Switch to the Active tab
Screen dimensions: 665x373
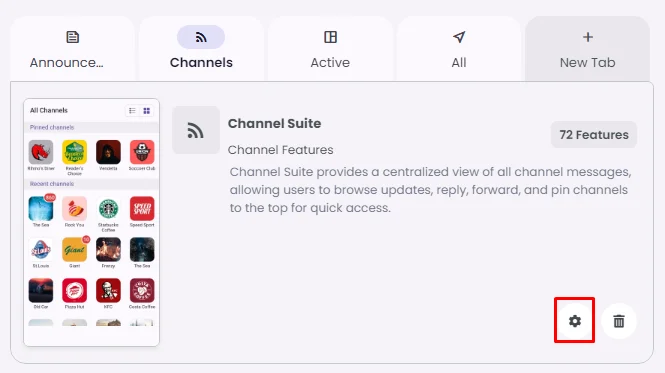[x=330, y=48]
